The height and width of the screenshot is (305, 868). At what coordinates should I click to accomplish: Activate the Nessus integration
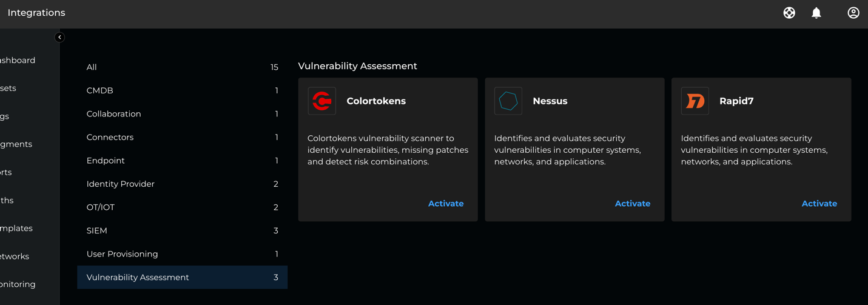pyautogui.click(x=632, y=204)
